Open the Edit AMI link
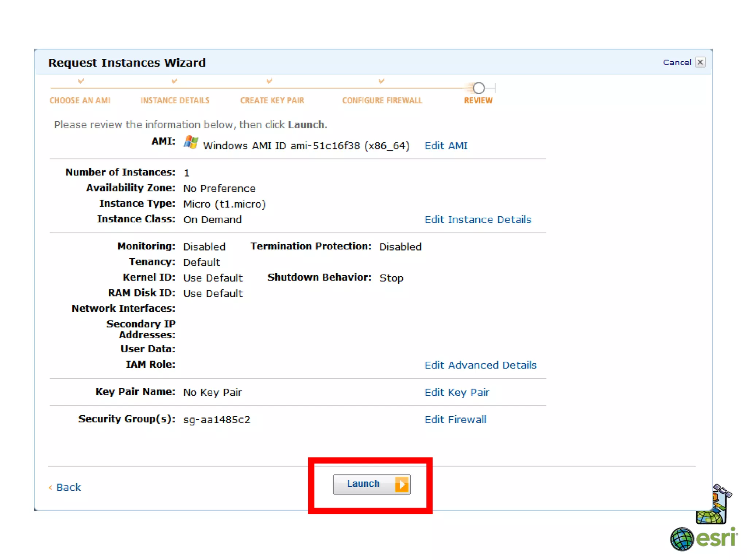Image resolution: width=747 pixels, height=560 pixels. 446,145
